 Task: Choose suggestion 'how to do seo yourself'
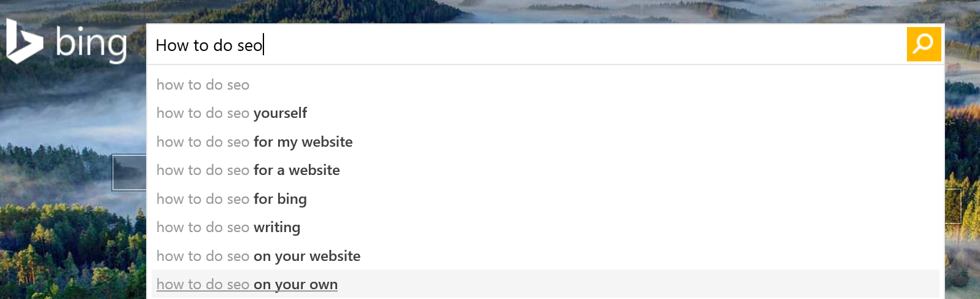coord(545,113)
